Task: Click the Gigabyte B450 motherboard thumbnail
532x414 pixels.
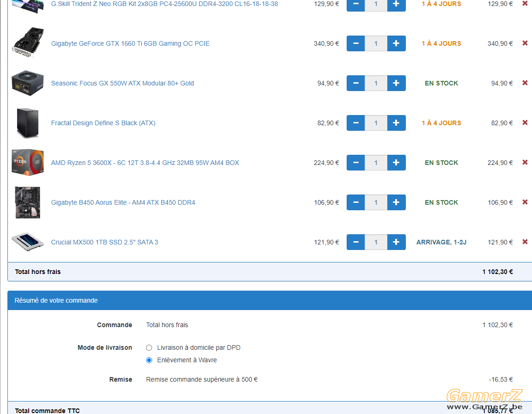Action: (x=28, y=202)
